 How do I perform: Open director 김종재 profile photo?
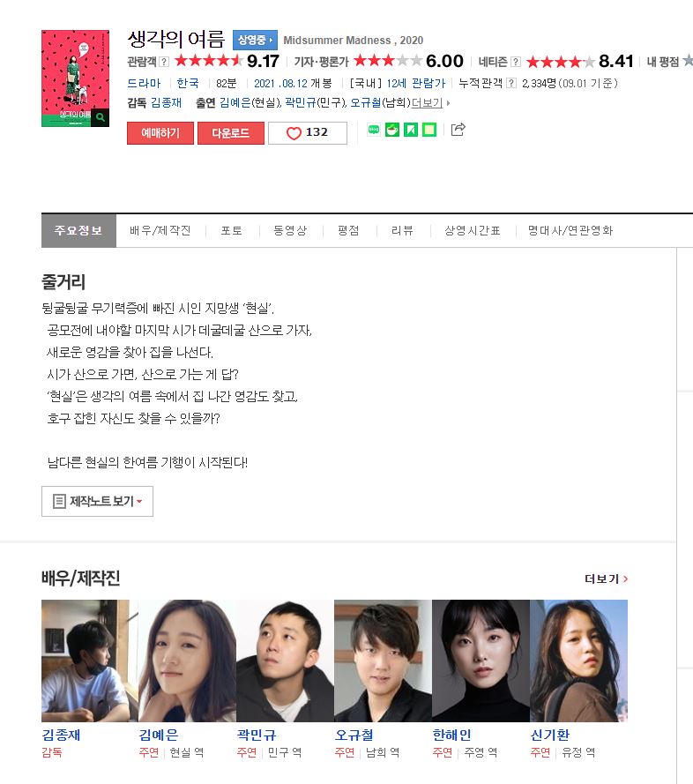pos(90,661)
